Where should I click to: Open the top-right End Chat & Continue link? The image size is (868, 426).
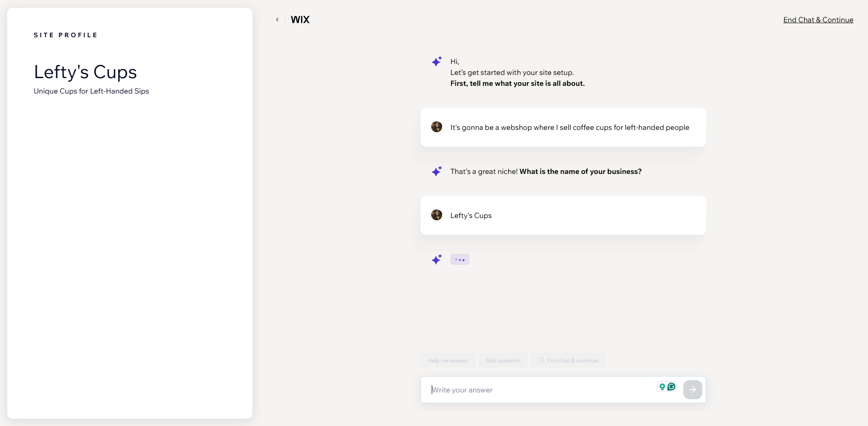[818, 20]
